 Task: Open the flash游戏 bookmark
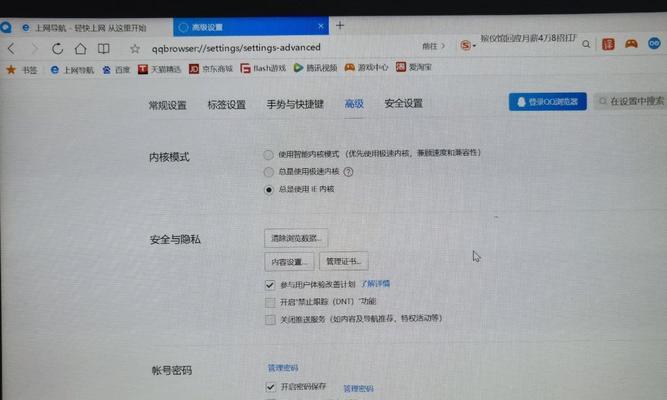pyautogui.click(x=263, y=68)
